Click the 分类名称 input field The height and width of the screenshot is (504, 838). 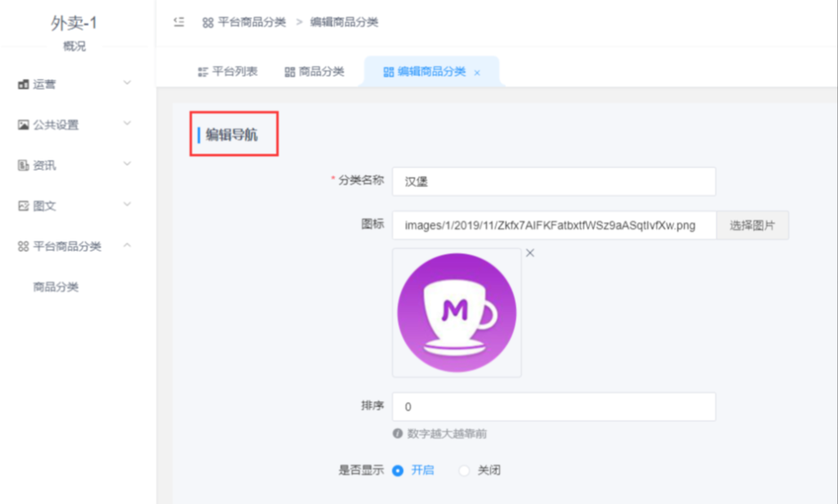click(553, 182)
